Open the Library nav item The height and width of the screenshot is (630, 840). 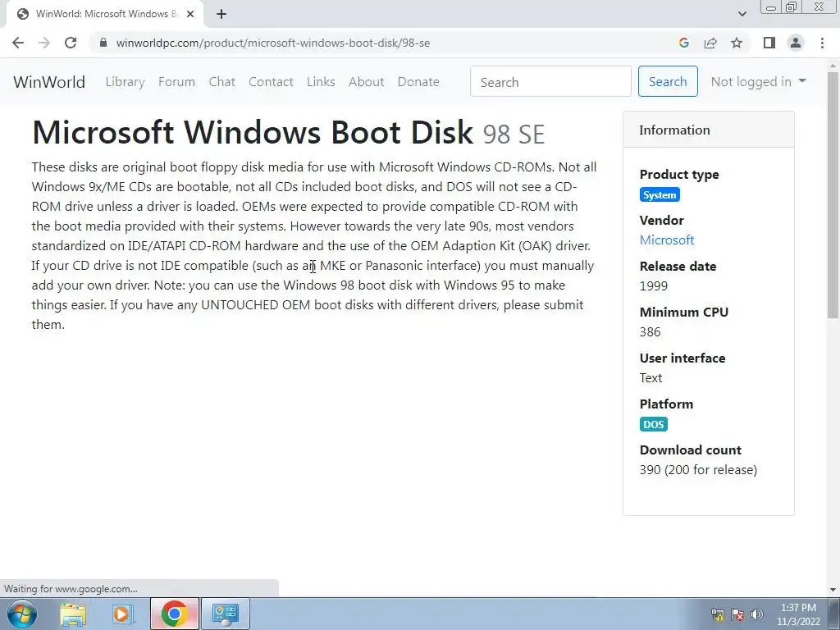click(x=125, y=82)
